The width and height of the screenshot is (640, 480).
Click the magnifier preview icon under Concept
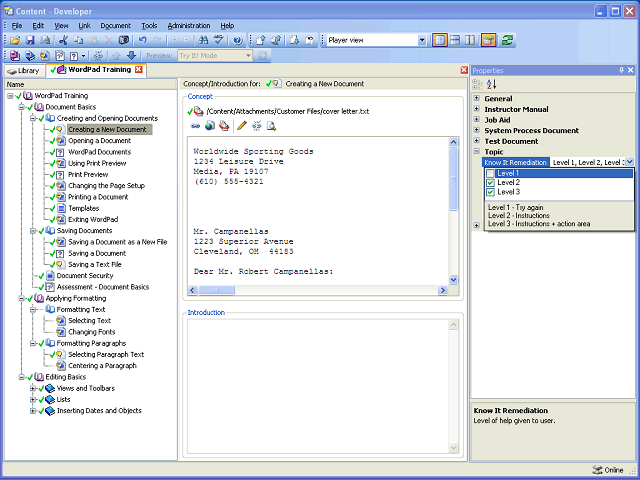point(271,126)
